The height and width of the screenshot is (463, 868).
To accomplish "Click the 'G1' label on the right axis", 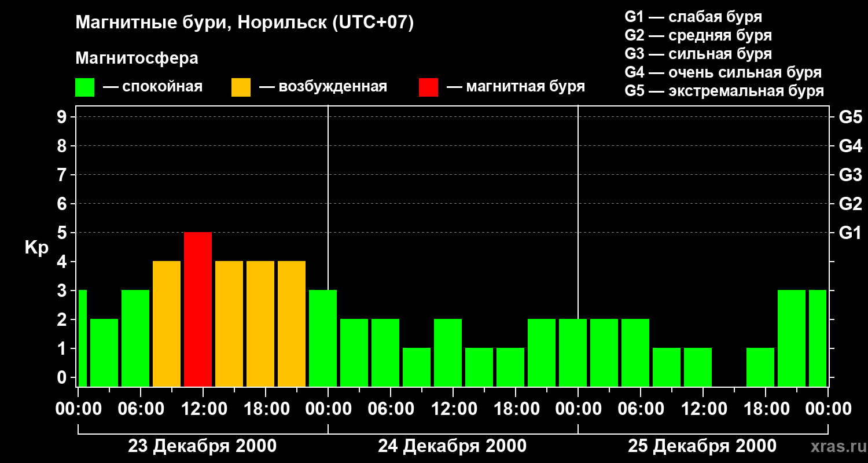I will click(x=850, y=233).
